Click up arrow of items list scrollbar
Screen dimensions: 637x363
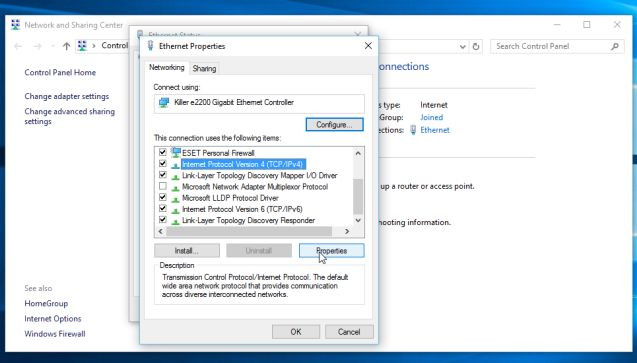(x=358, y=153)
